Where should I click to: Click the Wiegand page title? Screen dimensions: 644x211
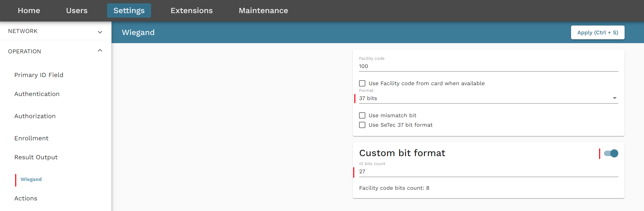click(138, 32)
